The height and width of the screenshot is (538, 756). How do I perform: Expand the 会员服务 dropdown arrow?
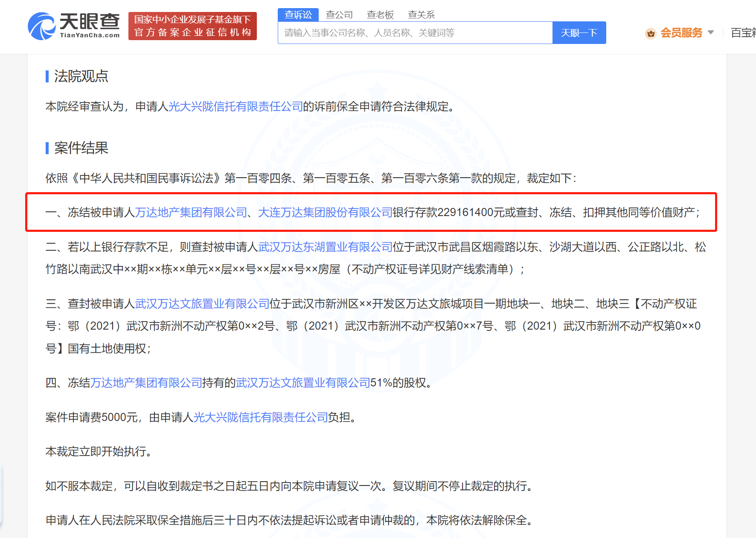click(711, 32)
